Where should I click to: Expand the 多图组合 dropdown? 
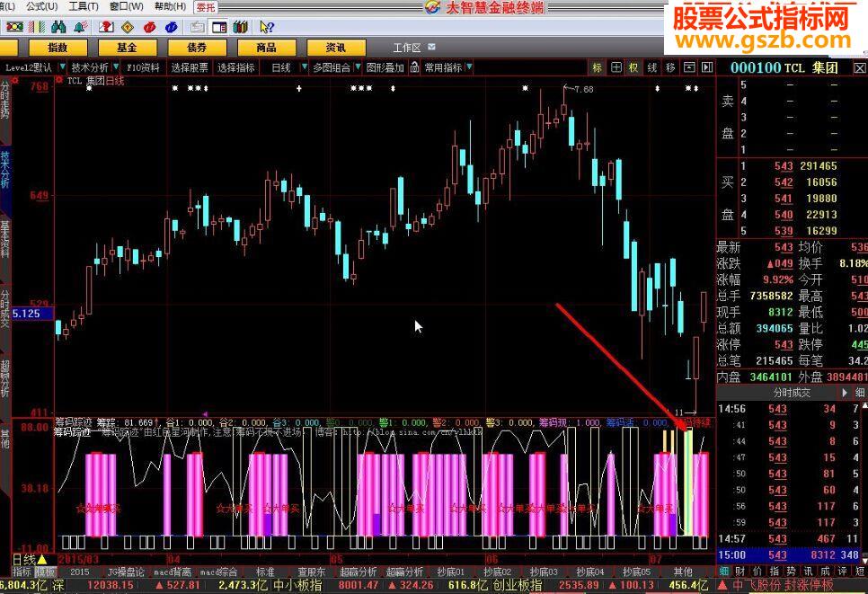click(x=359, y=66)
